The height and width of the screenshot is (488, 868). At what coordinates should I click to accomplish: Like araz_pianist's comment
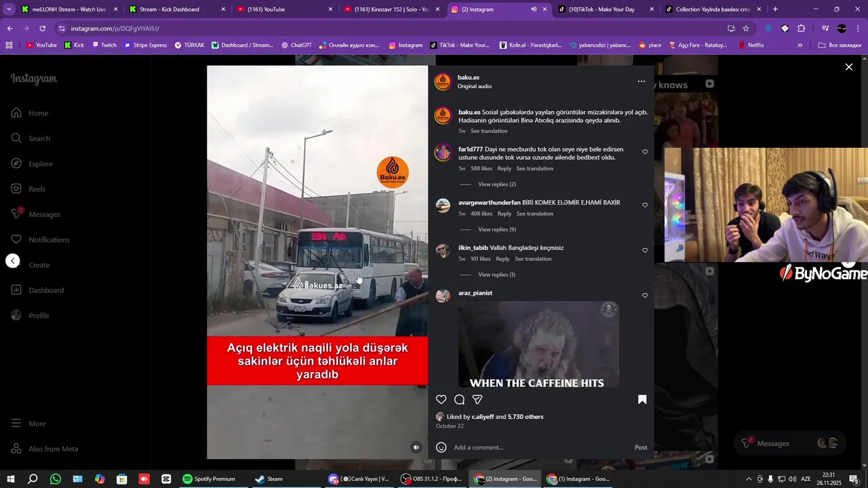(x=645, y=296)
